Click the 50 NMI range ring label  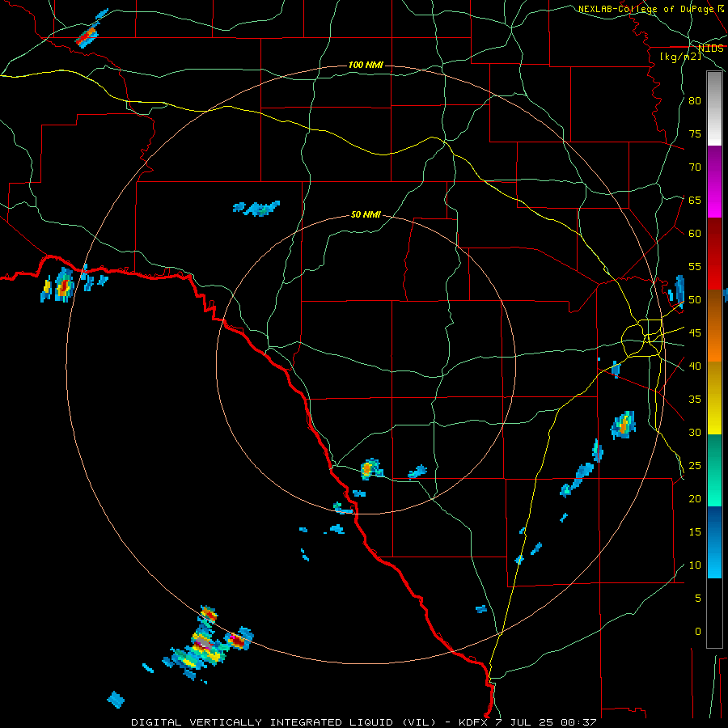pos(366,214)
